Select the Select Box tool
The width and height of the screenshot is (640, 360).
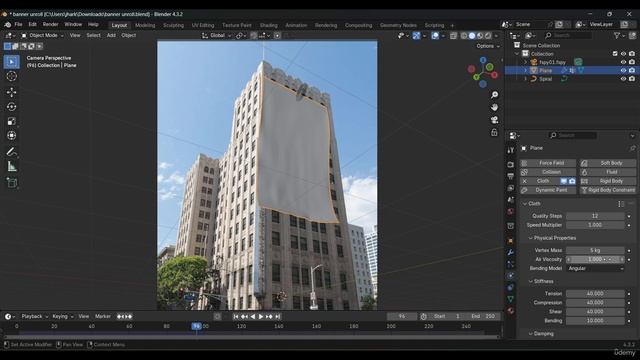11,62
